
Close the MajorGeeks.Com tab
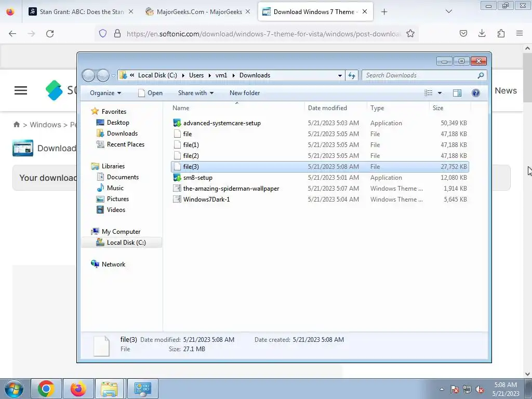[x=248, y=11]
